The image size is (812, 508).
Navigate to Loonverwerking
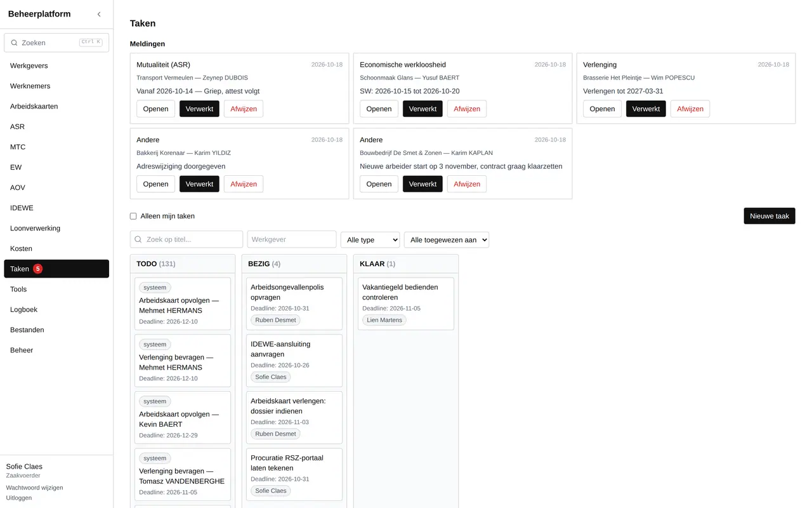[x=56, y=228]
